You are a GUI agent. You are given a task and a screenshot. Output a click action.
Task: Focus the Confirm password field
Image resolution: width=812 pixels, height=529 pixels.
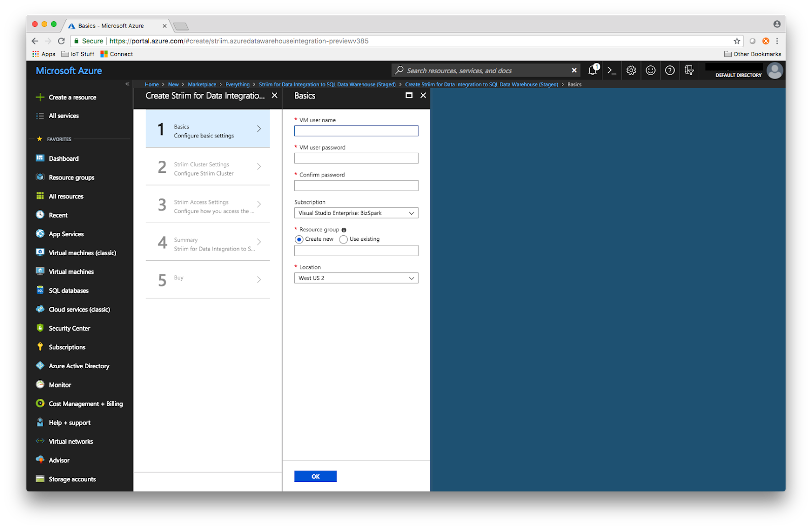click(x=356, y=186)
